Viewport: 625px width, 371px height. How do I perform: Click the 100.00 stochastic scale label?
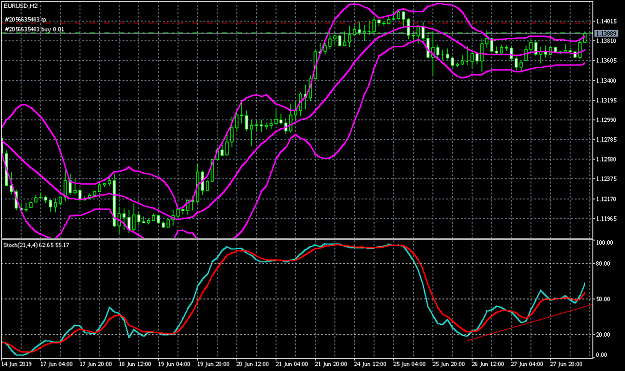(x=604, y=243)
